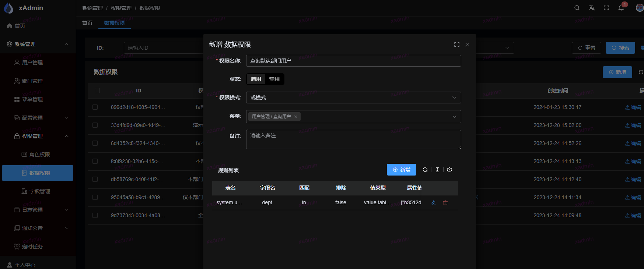Open the language translation icon
Viewport: 644px width, 269px height.
point(592,8)
